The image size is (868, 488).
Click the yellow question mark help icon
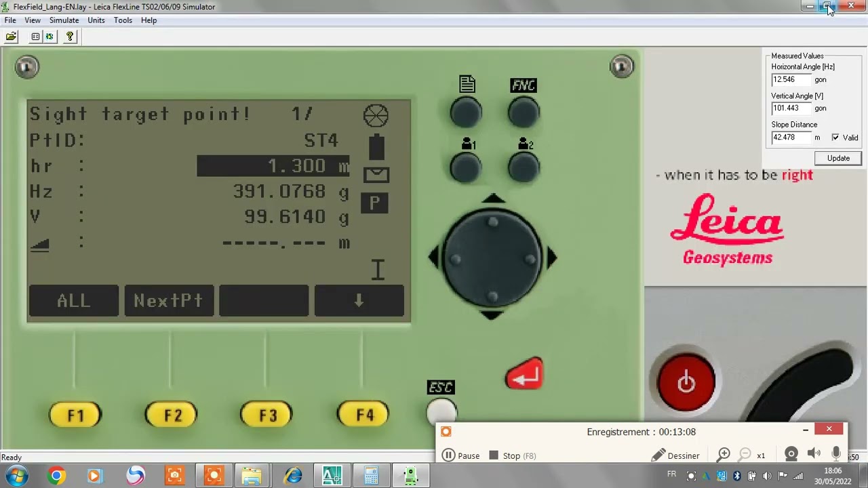[x=69, y=37]
